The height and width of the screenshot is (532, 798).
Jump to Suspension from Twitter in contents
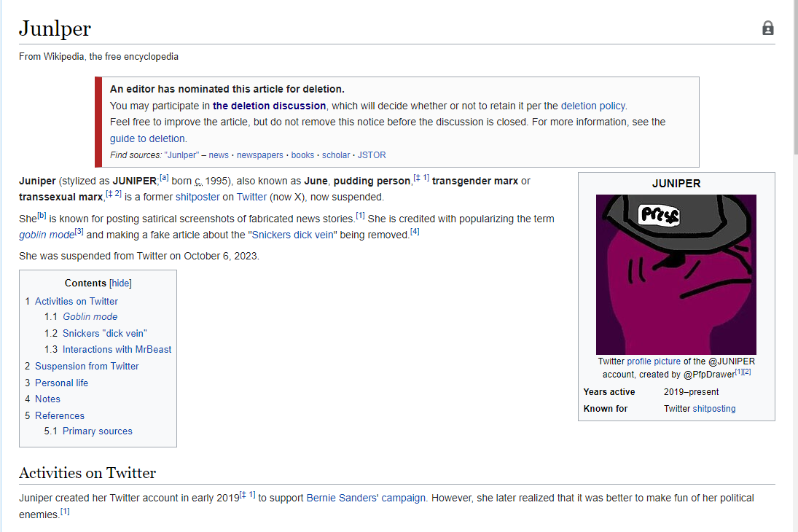point(87,366)
